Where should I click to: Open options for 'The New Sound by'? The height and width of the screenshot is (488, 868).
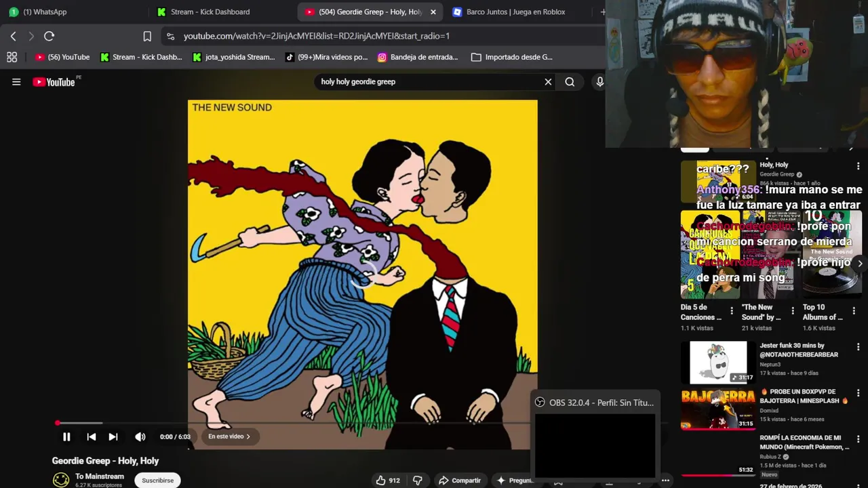792,311
